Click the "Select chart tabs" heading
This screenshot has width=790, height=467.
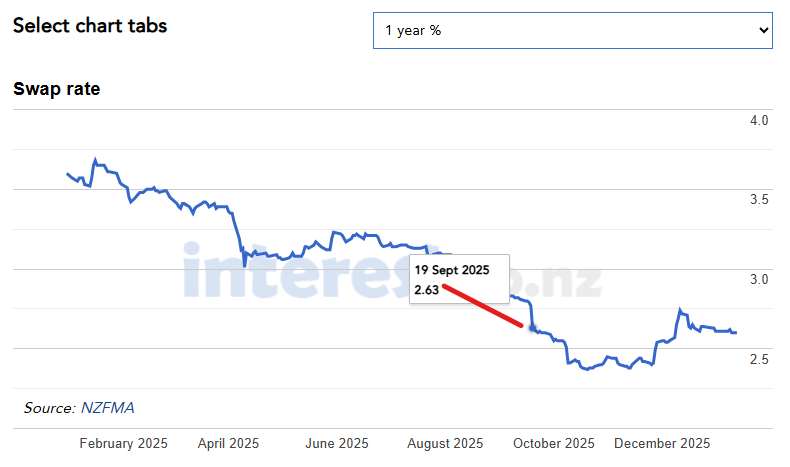(90, 26)
